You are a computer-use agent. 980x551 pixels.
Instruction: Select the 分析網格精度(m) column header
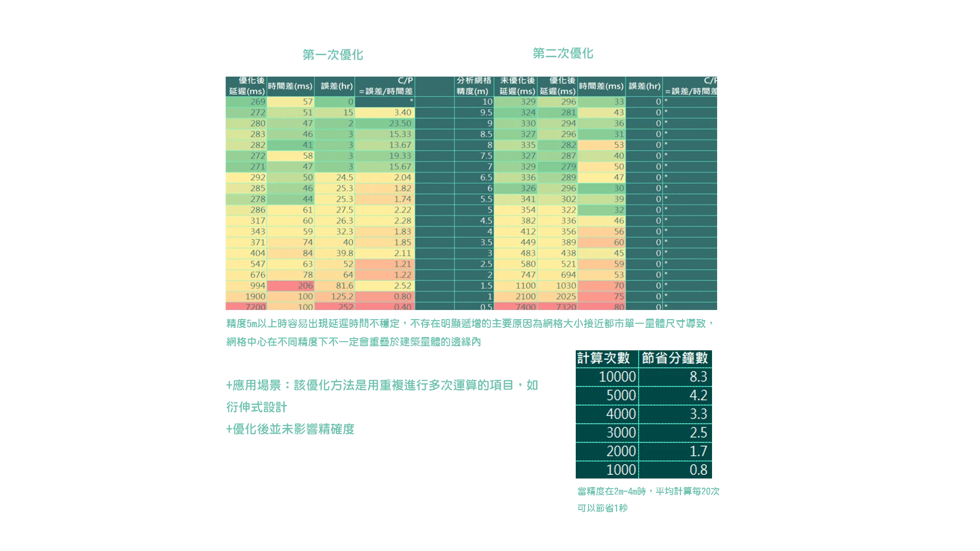(474, 86)
